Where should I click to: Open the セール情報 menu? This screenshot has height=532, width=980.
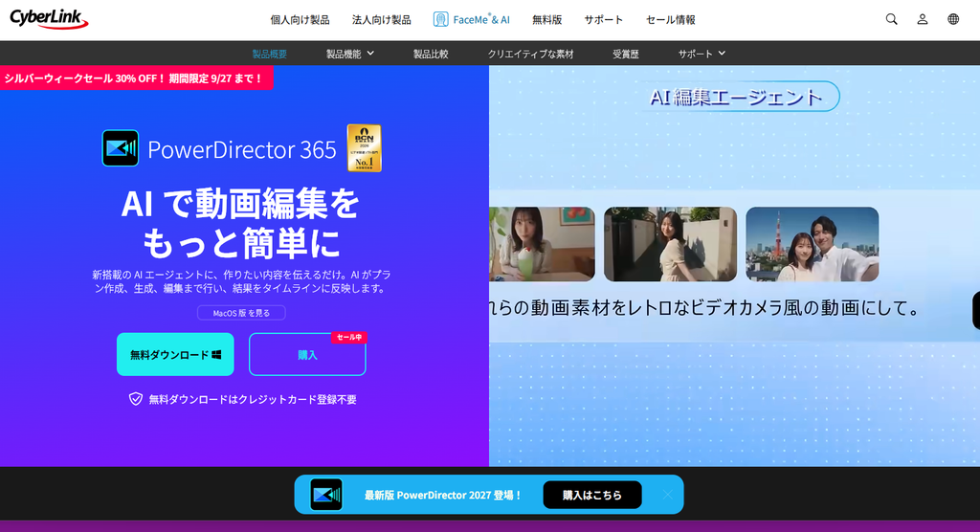670,20
